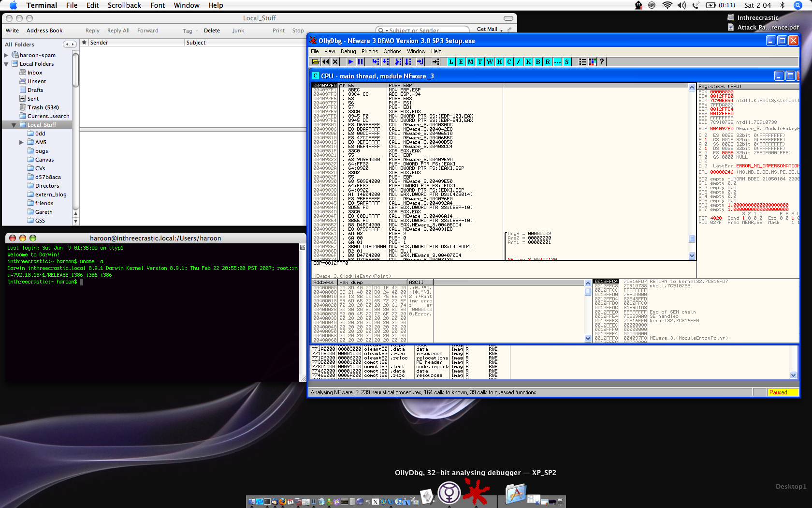The image size is (812, 508).
Task: Open the Debug menu in OllyDbg
Action: click(x=348, y=51)
